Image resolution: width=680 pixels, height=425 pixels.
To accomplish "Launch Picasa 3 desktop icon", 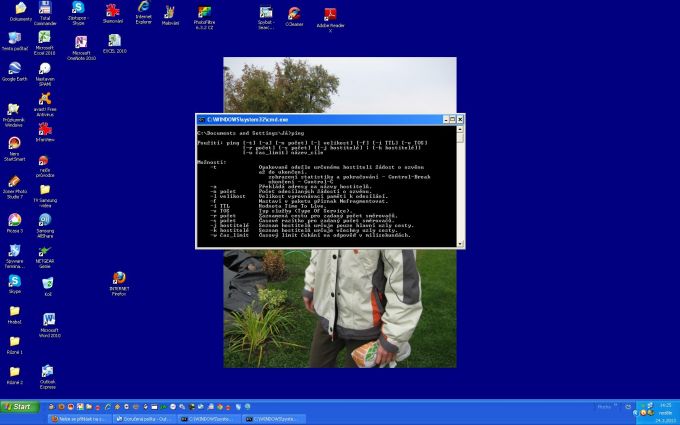I will [x=14, y=220].
